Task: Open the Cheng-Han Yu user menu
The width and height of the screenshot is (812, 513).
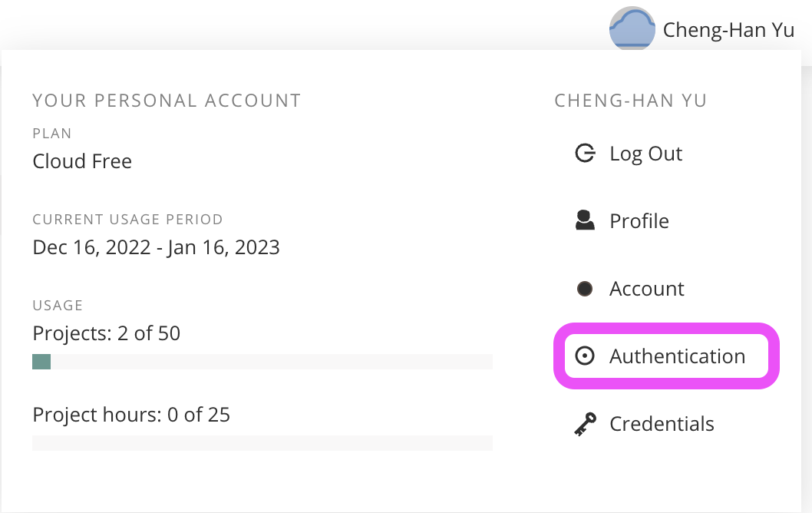Action: [701, 29]
